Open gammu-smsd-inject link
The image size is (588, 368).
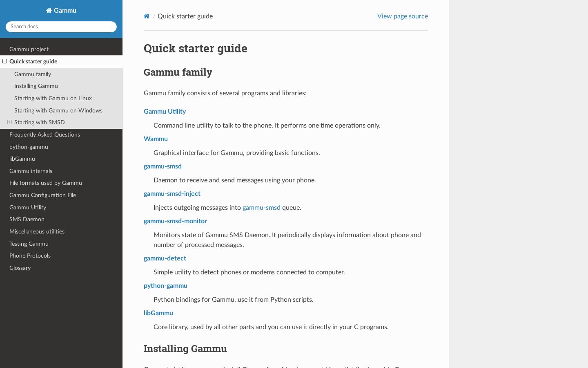[x=172, y=194]
